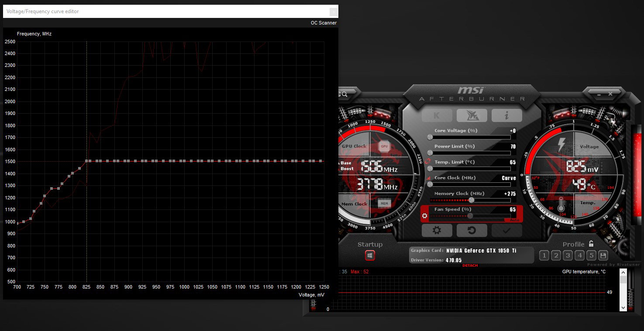Click the Temp. Limit slider handle
This screenshot has height=331, width=644.
[x=430, y=169]
